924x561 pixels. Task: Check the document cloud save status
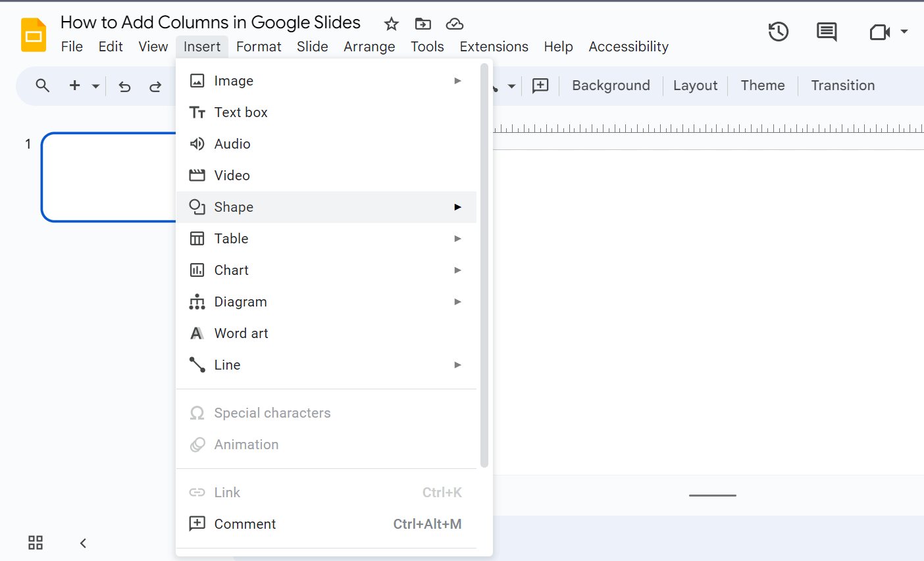(x=454, y=24)
